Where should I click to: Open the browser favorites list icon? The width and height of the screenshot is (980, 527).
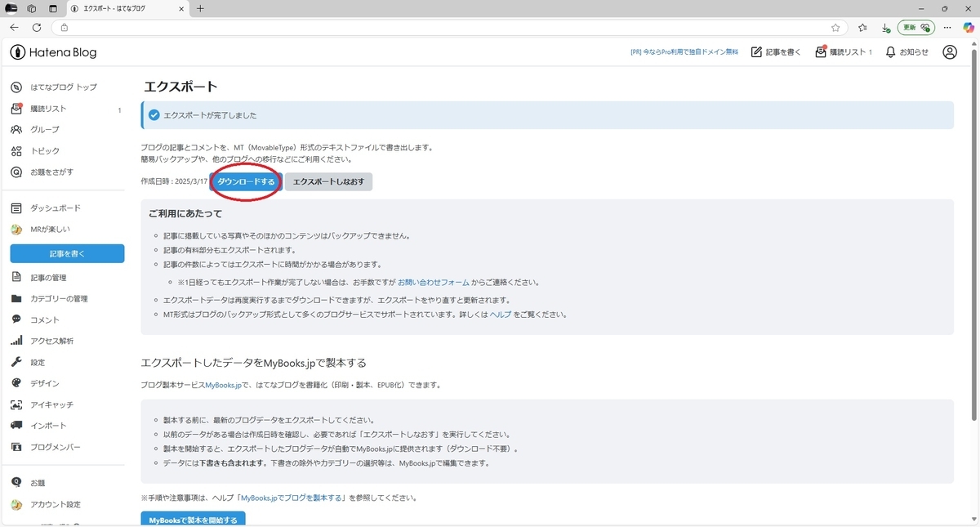(x=862, y=27)
